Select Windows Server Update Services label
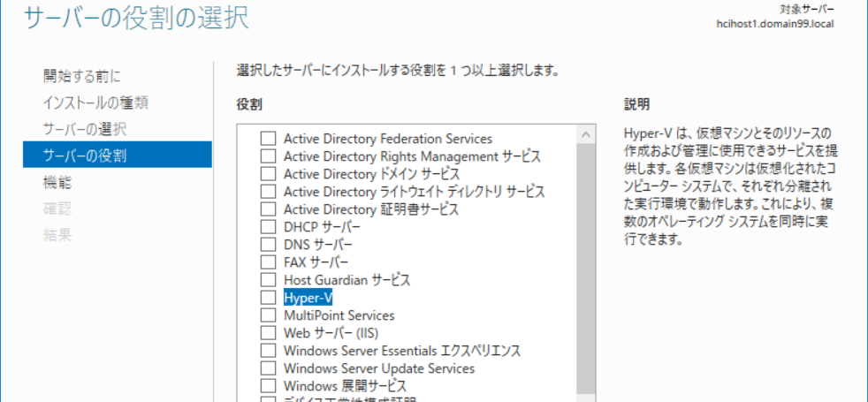 [379, 368]
